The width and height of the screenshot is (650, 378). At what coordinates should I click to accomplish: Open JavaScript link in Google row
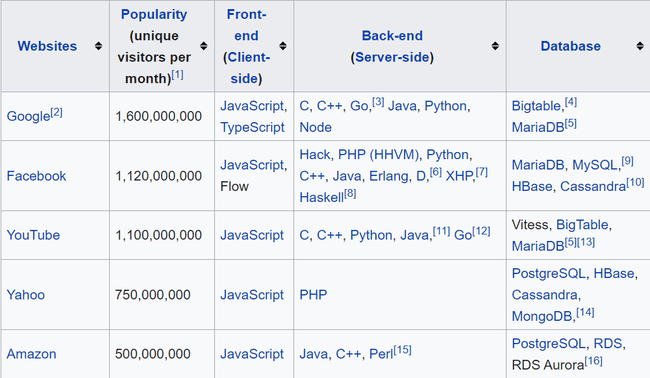click(x=252, y=106)
